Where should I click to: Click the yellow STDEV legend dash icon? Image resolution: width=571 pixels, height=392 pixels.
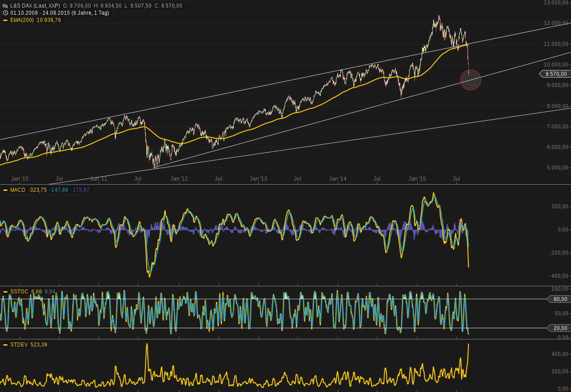pyautogui.click(x=4, y=345)
